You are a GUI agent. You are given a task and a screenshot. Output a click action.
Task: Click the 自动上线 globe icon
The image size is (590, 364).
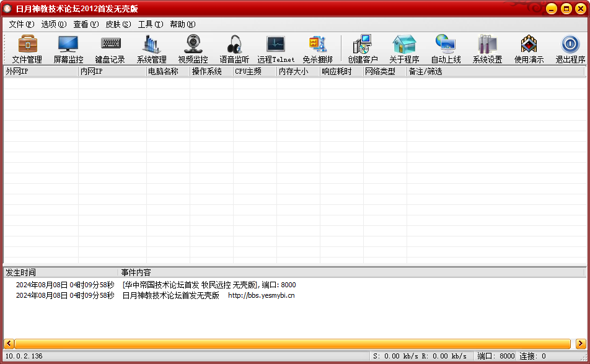(446, 49)
